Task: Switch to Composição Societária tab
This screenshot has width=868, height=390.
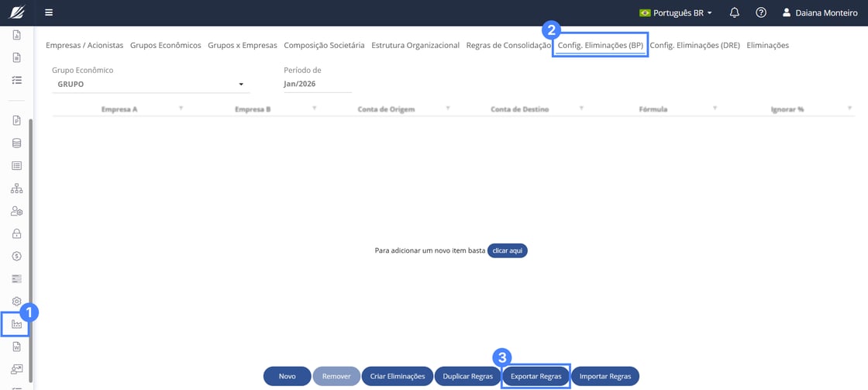Action: (324, 46)
